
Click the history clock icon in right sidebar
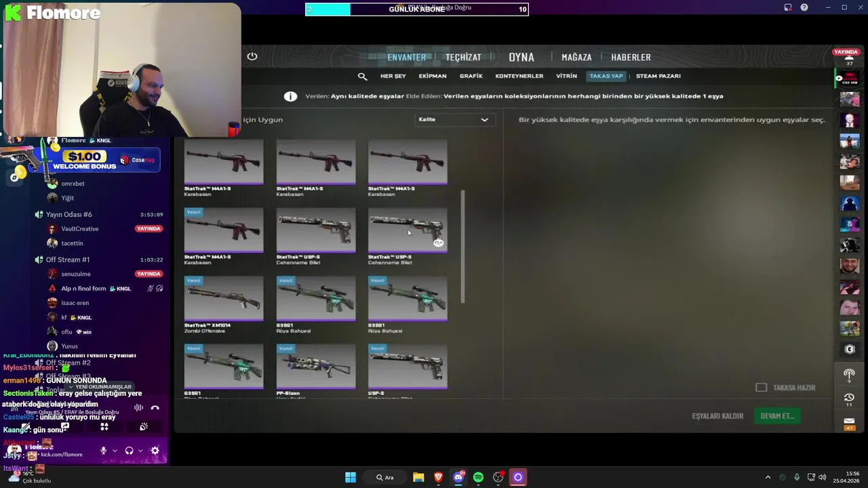point(849,397)
